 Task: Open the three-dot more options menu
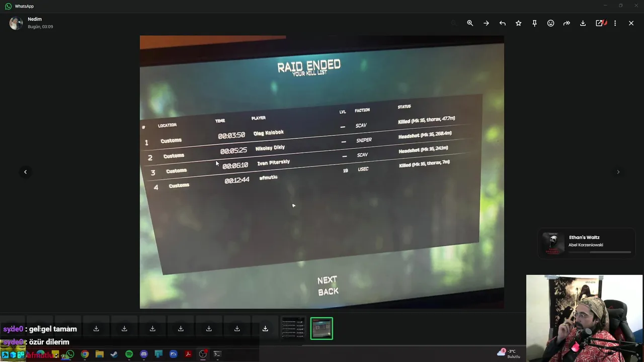coord(615,23)
